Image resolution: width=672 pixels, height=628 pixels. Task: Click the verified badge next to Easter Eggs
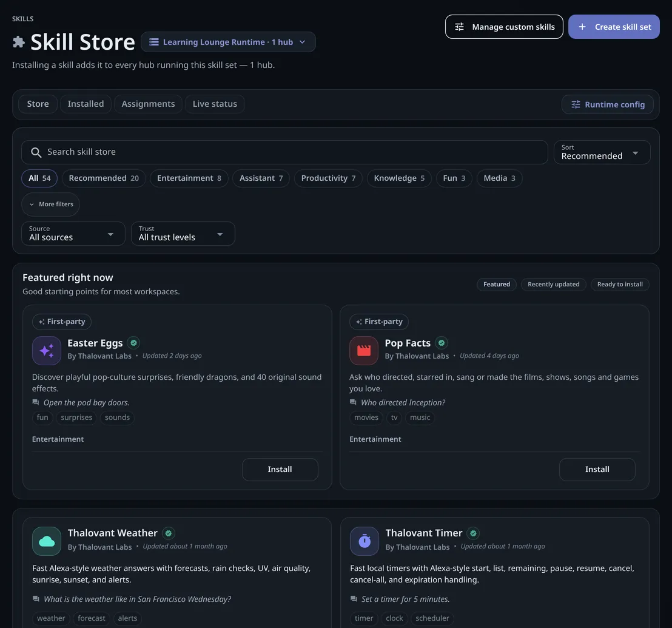133,343
